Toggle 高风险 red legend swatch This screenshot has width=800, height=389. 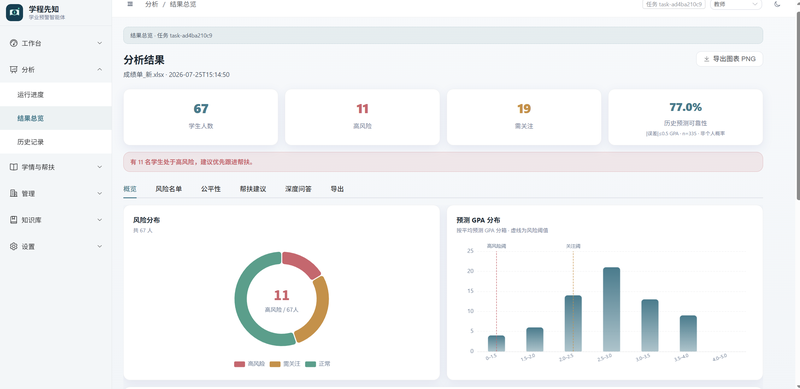(239, 364)
